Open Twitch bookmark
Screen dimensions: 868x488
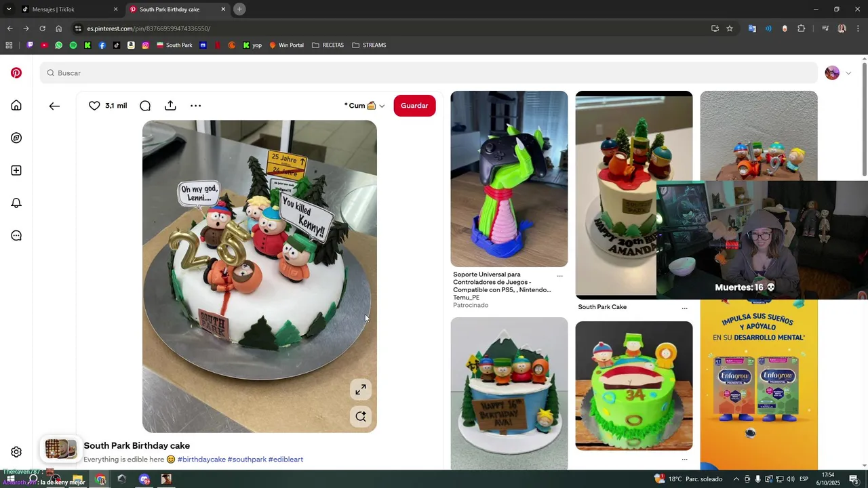30,45
